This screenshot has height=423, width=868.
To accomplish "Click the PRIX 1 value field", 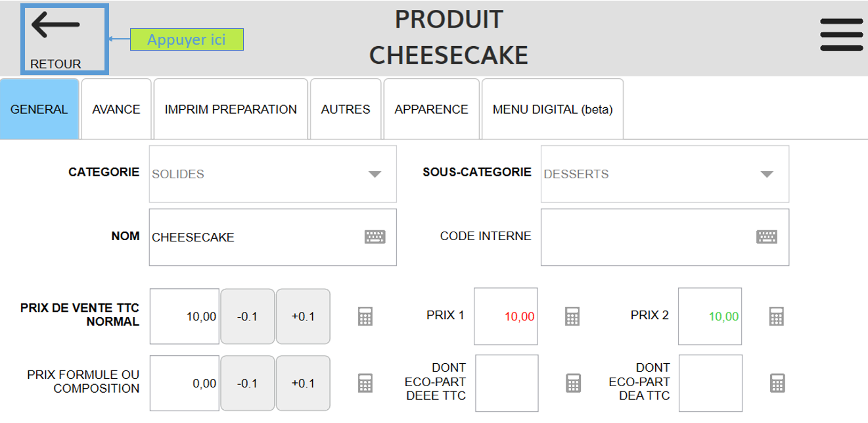I will pyautogui.click(x=506, y=316).
